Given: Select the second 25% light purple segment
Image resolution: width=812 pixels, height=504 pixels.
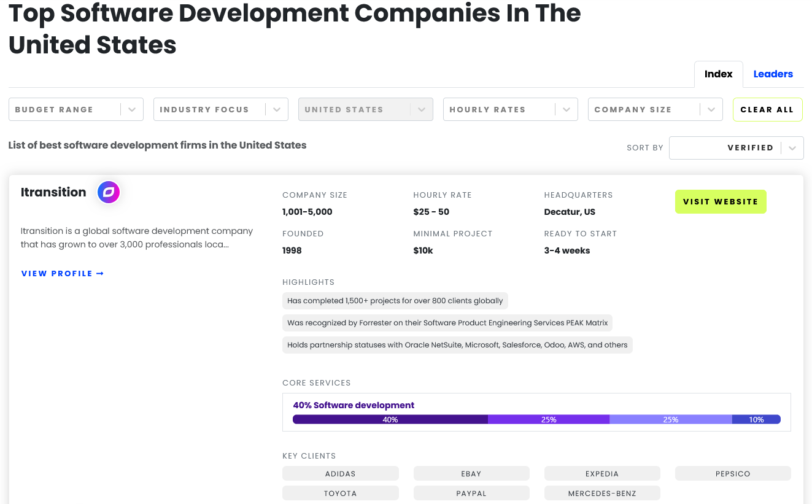Looking at the screenshot, I should click(671, 419).
